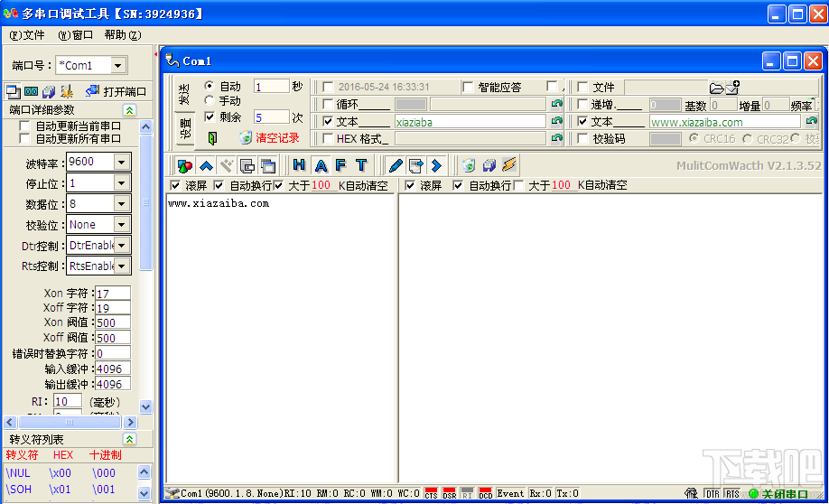Viewport: 829px width, 504px height.
Task: Open the 帮助 menu
Action: coord(123,35)
